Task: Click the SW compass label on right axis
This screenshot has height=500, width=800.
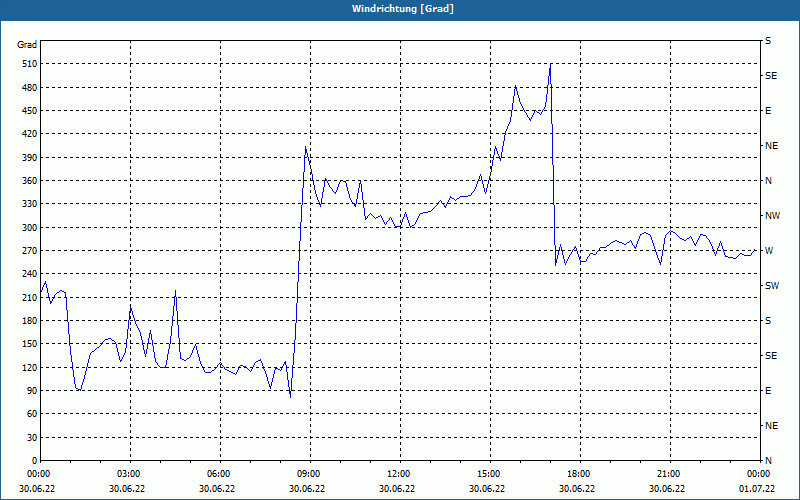Action: 772,286
